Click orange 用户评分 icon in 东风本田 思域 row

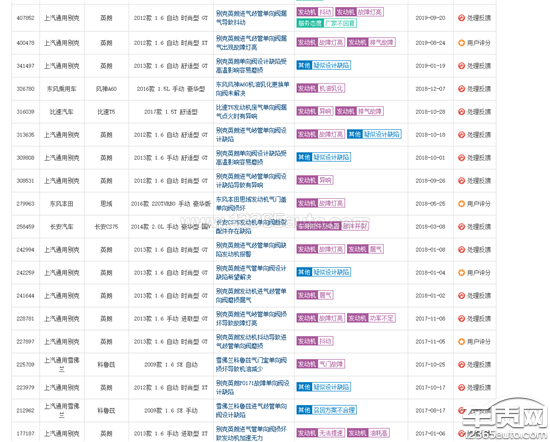[x=462, y=203]
